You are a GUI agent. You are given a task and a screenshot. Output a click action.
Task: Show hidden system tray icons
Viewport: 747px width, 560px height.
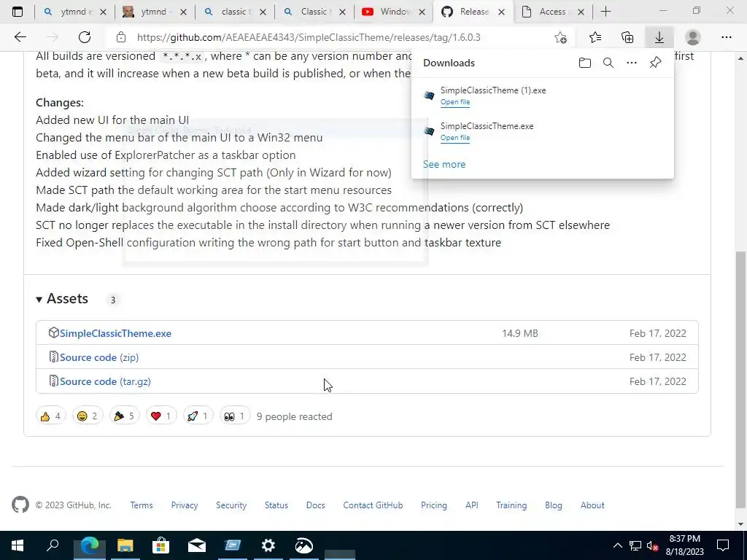point(617,545)
